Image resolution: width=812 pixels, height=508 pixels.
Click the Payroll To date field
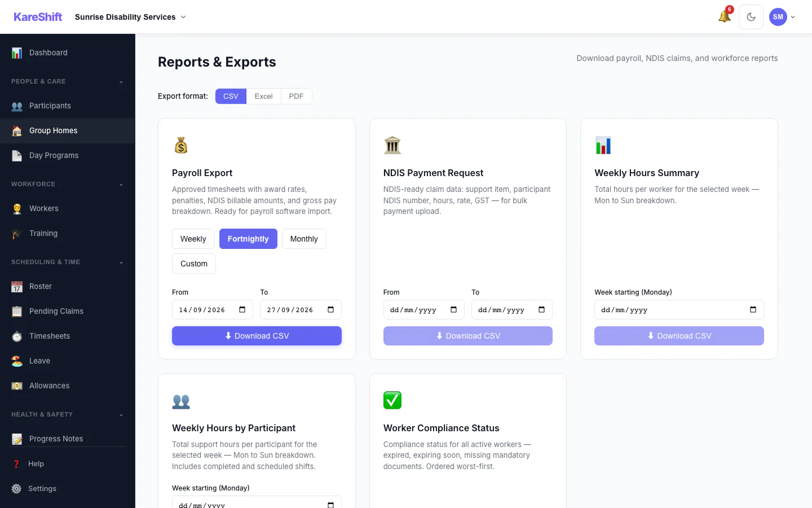click(x=301, y=309)
